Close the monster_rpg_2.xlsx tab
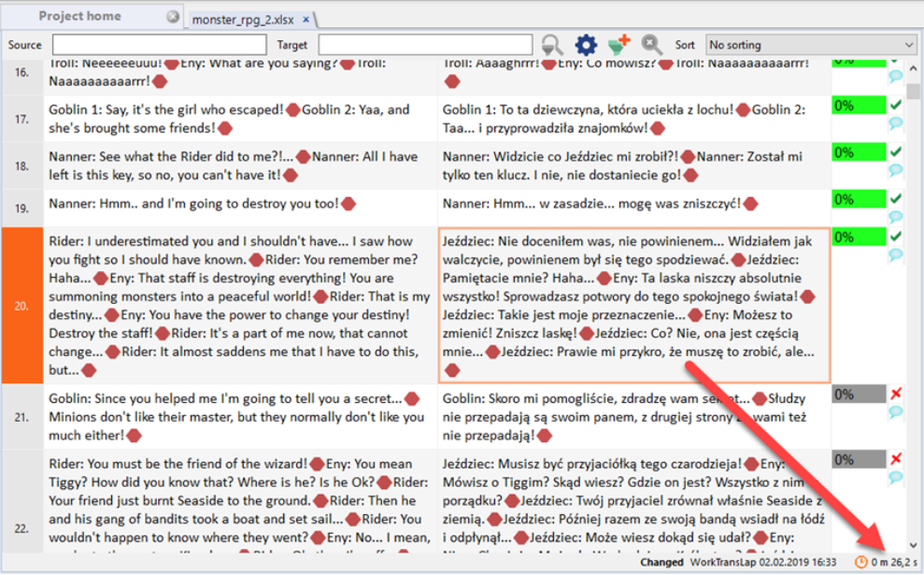924x575 pixels. tap(306, 20)
